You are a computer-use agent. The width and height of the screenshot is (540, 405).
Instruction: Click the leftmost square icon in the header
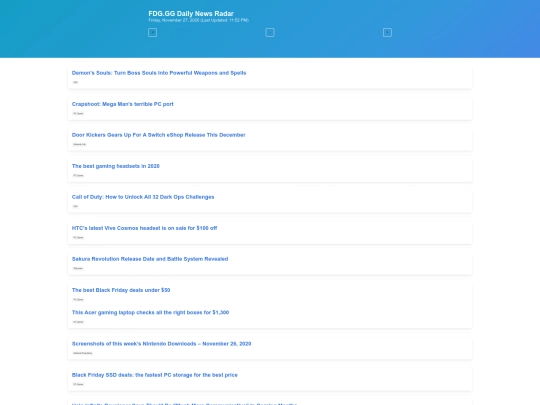click(153, 32)
